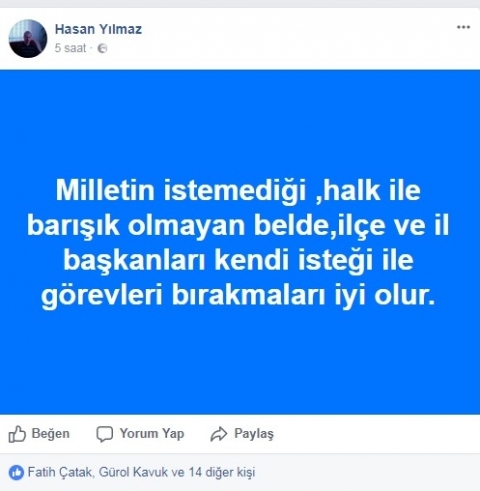Select Yorum Yap to comment
The height and width of the screenshot is (491, 480).
[x=152, y=434]
